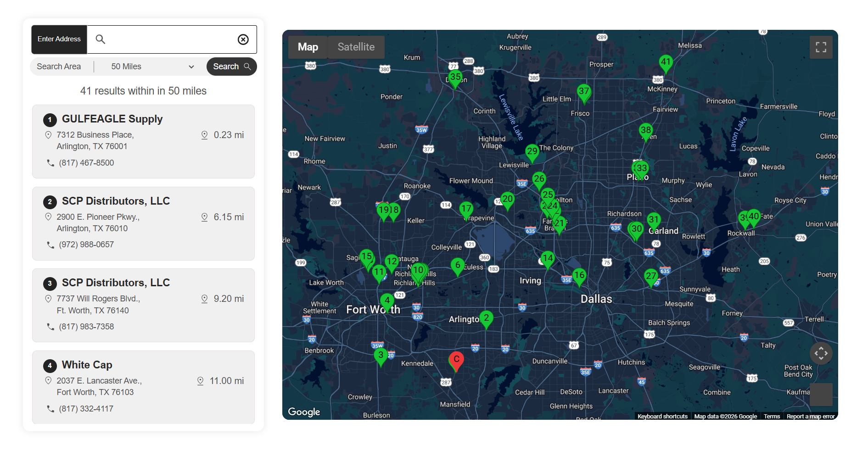Click the magnifier icon in address field

click(101, 39)
